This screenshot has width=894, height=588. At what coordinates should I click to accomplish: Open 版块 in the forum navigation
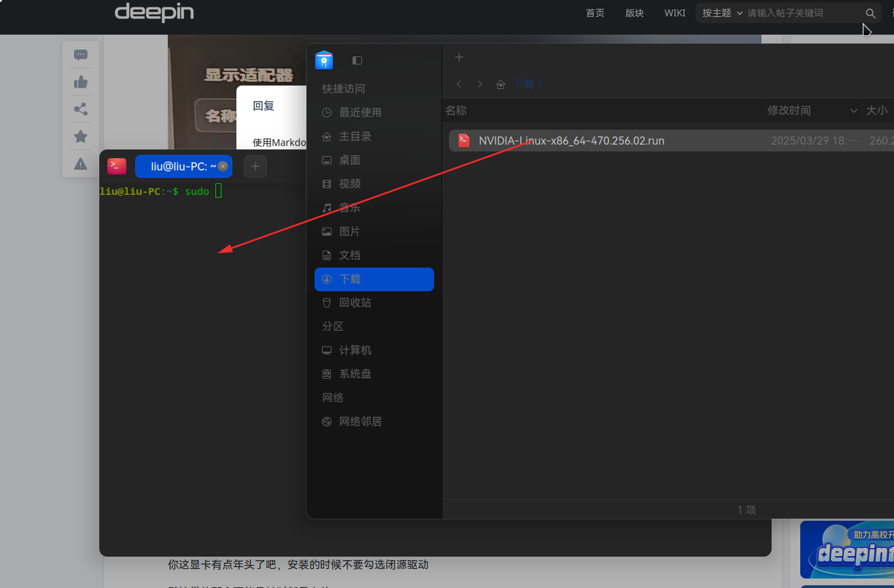click(x=634, y=13)
